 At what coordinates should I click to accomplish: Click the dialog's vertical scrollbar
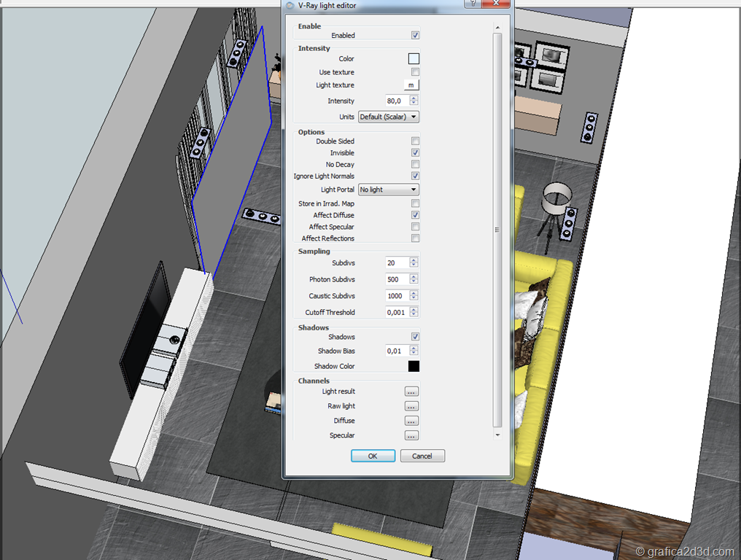[497, 230]
